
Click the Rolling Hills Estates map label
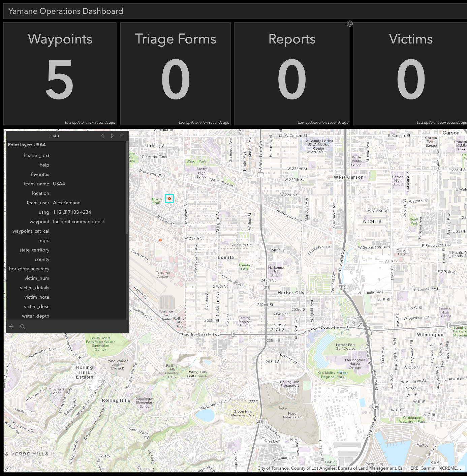tap(84, 372)
